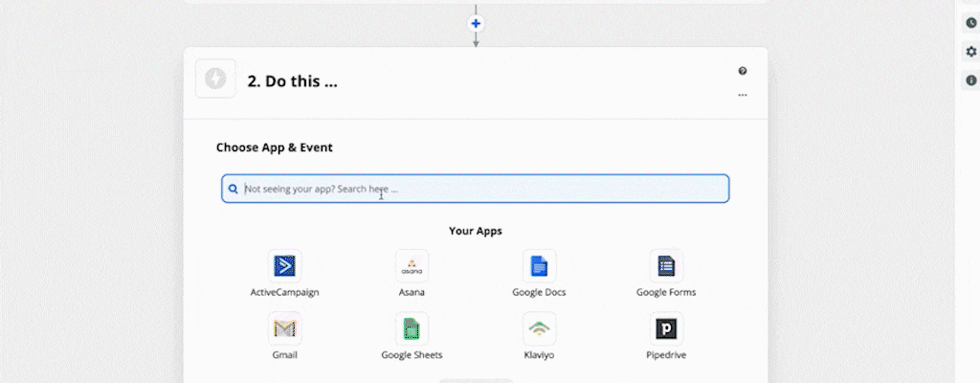Click the search magnifier icon
The height and width of the screenshot is (383, 980).
tap(234, 189)
